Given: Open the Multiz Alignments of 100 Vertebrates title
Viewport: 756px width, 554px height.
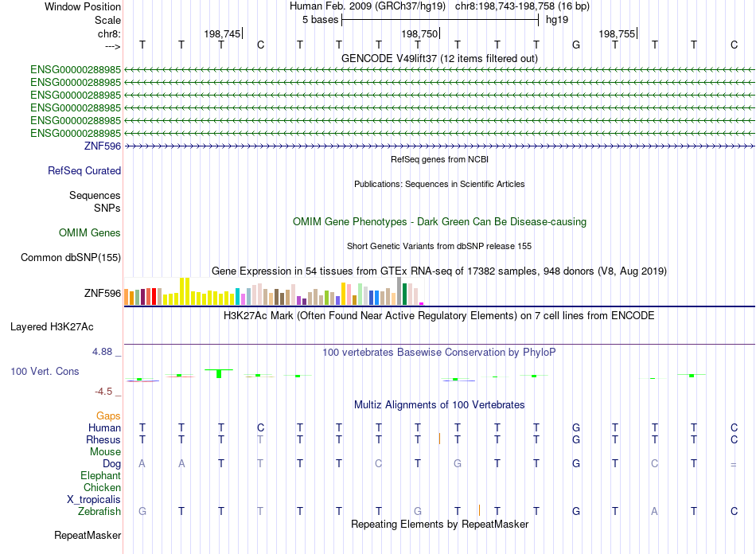Looking at the screenshot, I should pos(439,405).
